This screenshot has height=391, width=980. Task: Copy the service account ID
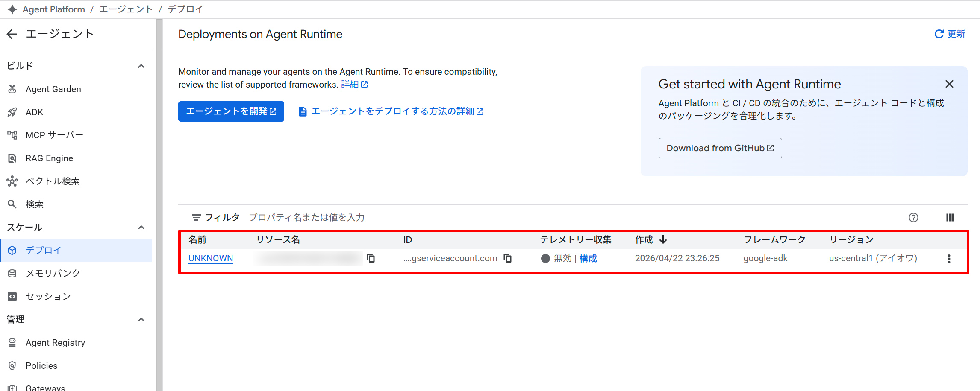coord(508,258)
